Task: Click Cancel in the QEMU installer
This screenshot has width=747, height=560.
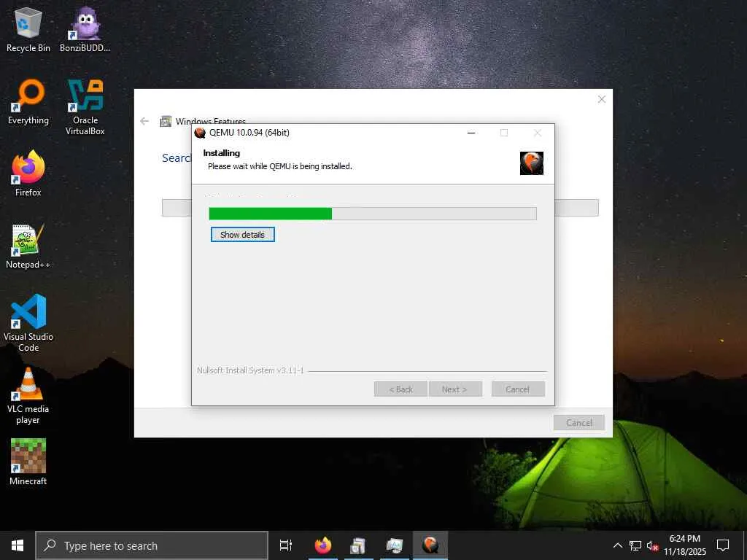Action: pyautogui.click(x=518, y=389)
